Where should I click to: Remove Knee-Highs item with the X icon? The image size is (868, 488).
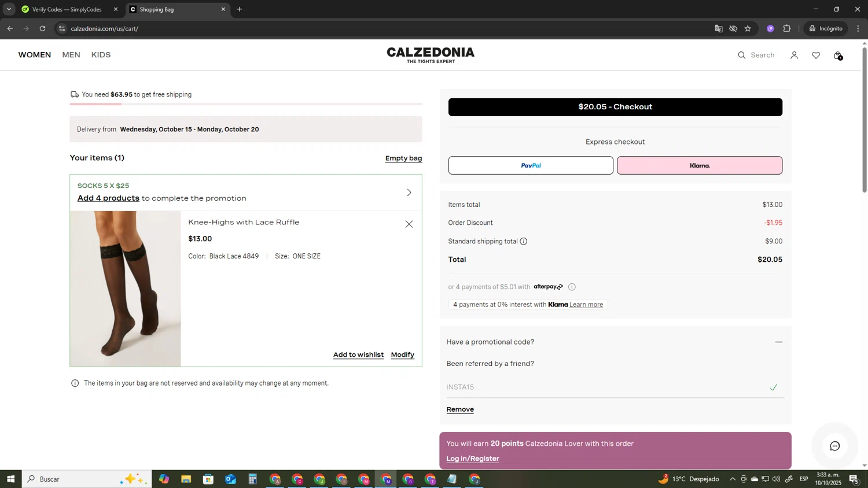coord(409,224)
